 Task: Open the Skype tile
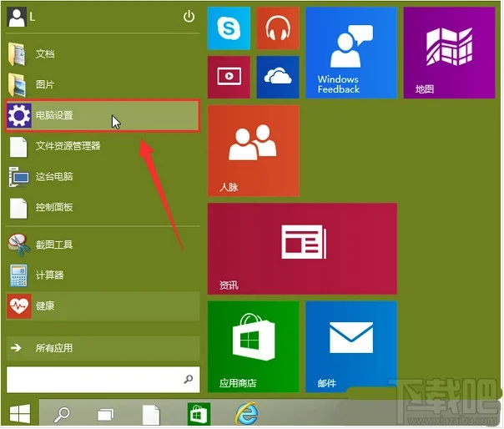coord(229,28)
